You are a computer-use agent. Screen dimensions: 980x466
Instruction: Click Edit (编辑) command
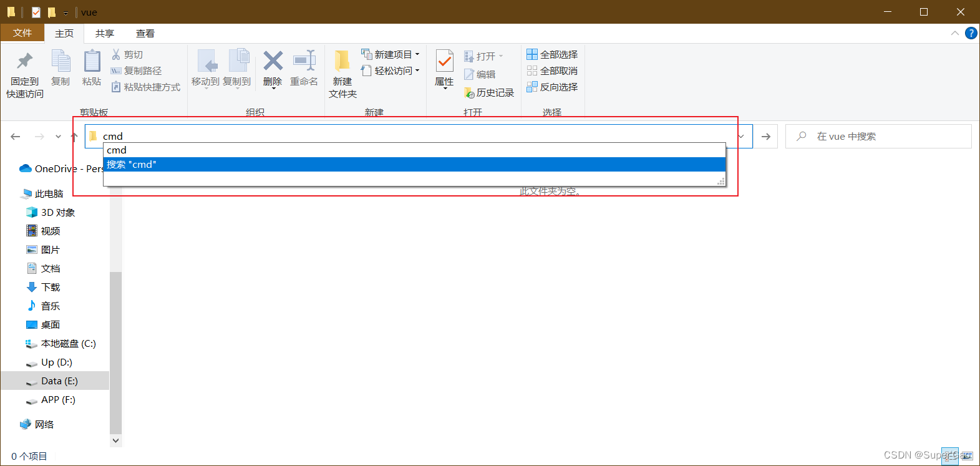pyautogui.click(x=480, y=74)
